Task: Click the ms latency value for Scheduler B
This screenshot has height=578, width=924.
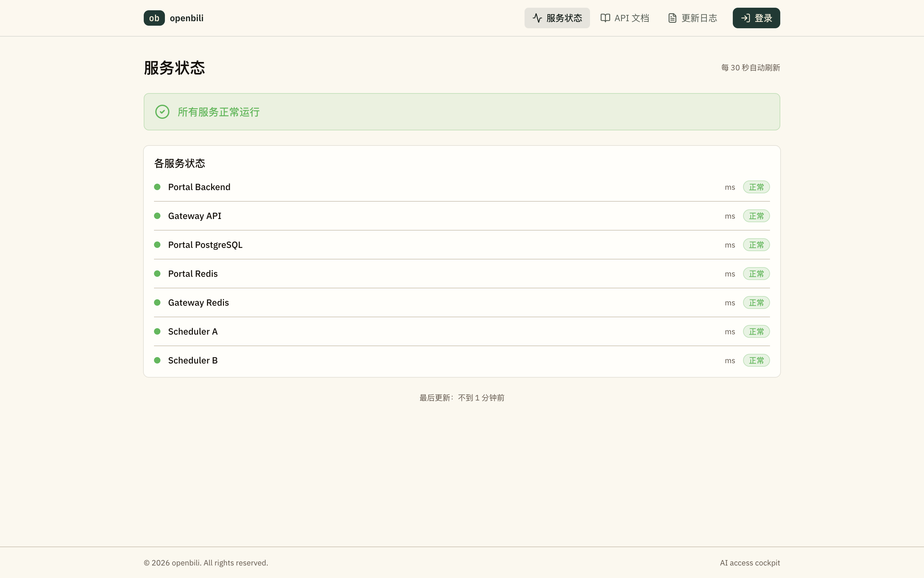Action: tap(730, 361)
